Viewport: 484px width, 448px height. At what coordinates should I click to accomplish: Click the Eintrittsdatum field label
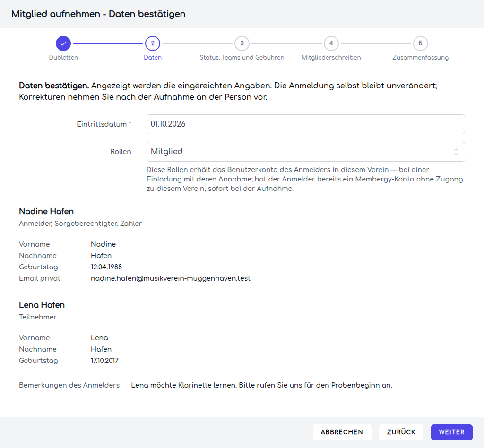104,124
